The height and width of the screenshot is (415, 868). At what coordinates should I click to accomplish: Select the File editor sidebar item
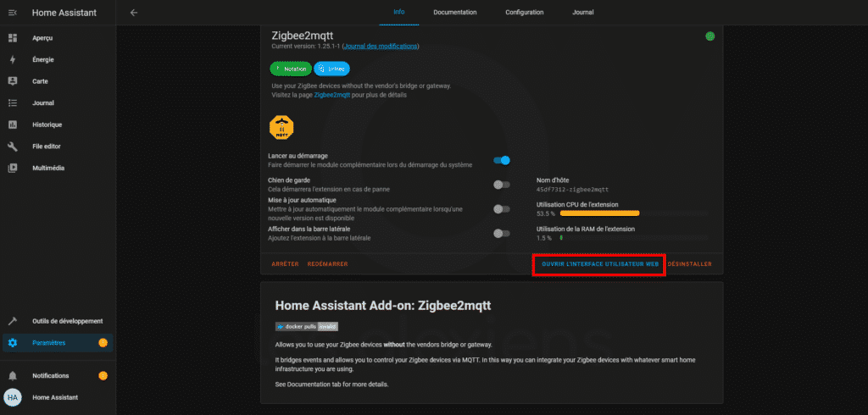coord(58,146)
